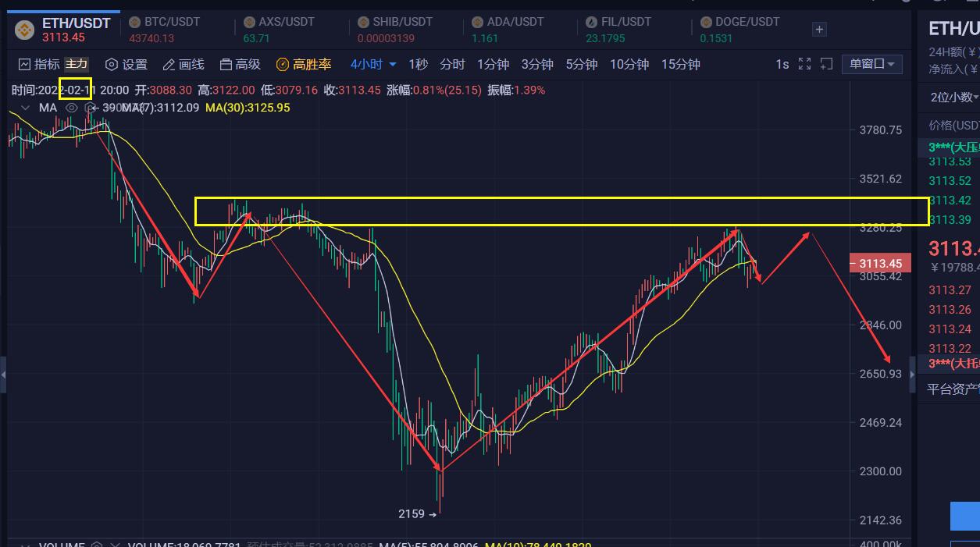Select the 10分钟 timeframe

click(629, 64)
